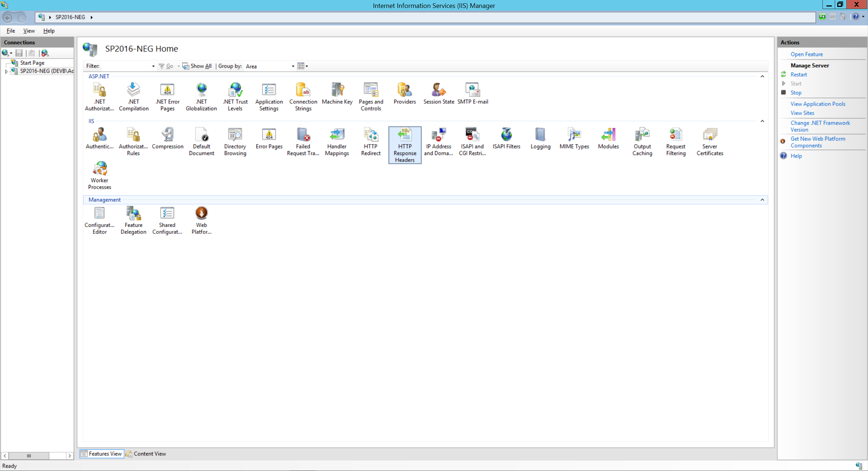This screenshot has height=471, width=868.
Task: Click Open Feature action link
Action: [x=807, y=54]
